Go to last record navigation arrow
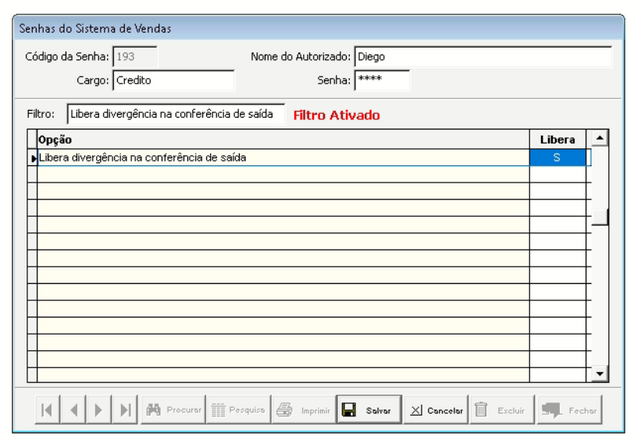Screen dimensions: 634x443 [125, 410]
